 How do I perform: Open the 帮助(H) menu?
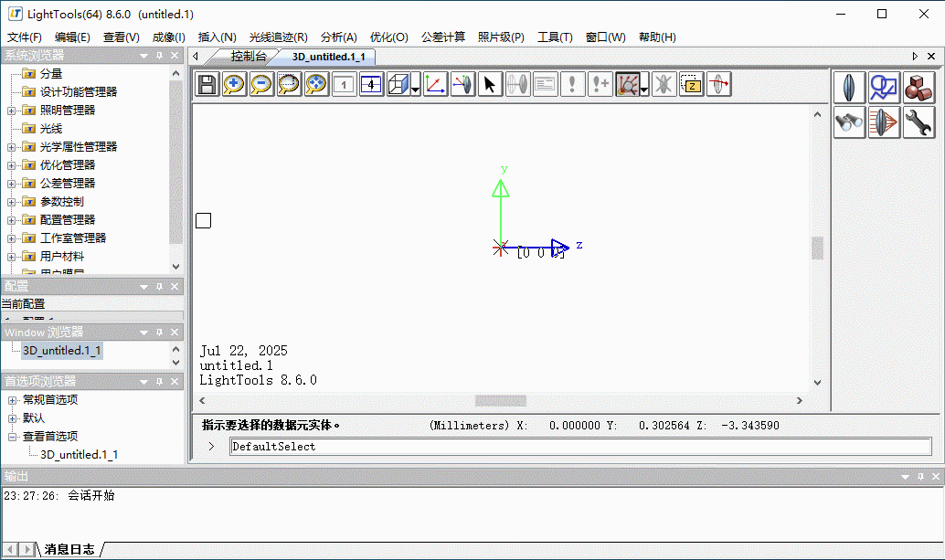pos(657,37)
